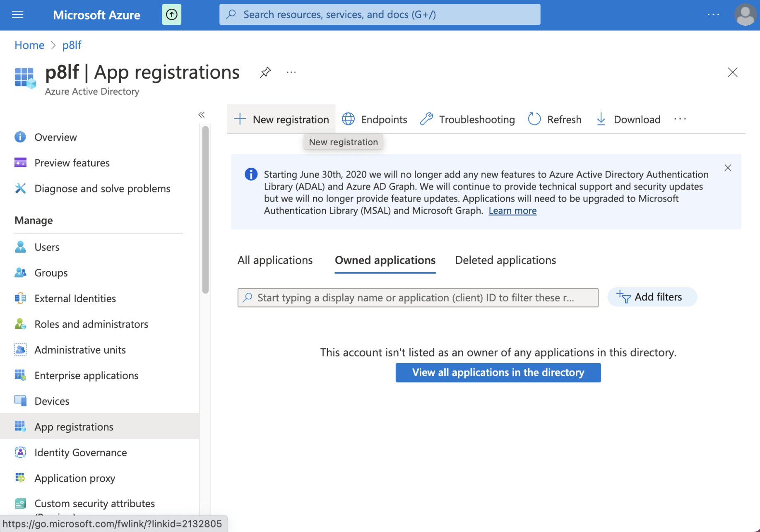Click the application name filter field
760x532 pixels.
click(x=418, y=298)
